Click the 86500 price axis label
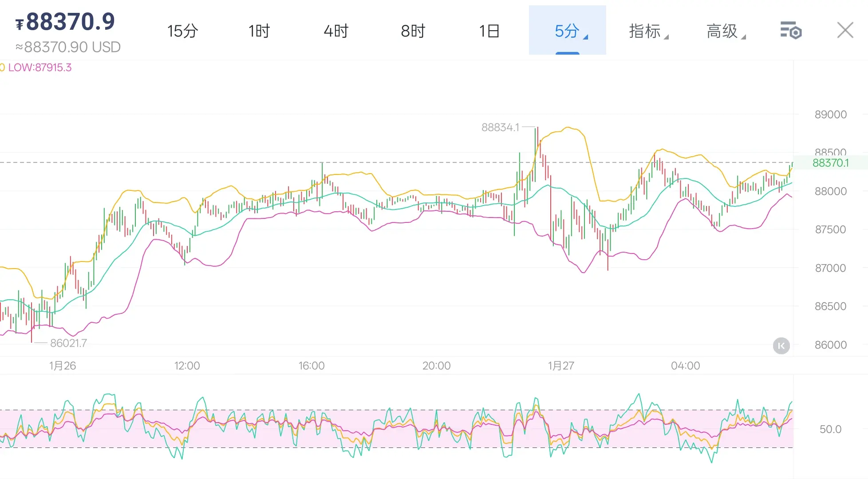Screen dimensions: 868x479 (830, 306)
